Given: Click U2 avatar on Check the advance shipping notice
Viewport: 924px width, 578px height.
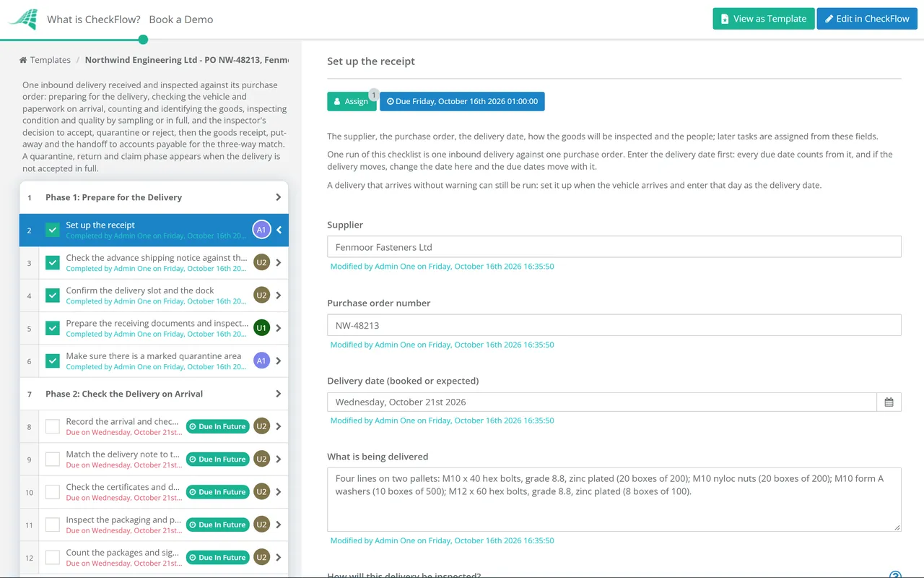Looking at the screenshot, I should click(x=261, y=262).
